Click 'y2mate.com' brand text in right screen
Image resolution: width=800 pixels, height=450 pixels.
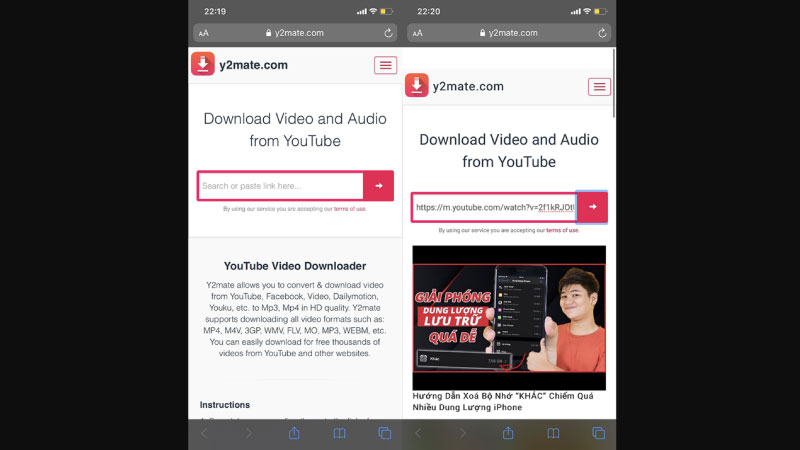point(468,86)
